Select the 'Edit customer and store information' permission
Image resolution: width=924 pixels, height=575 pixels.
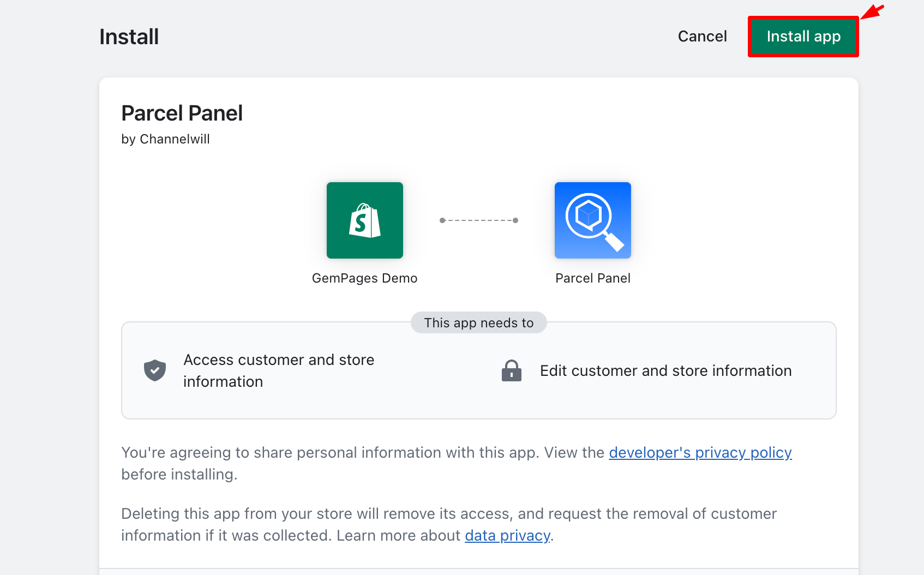[665, 370]
